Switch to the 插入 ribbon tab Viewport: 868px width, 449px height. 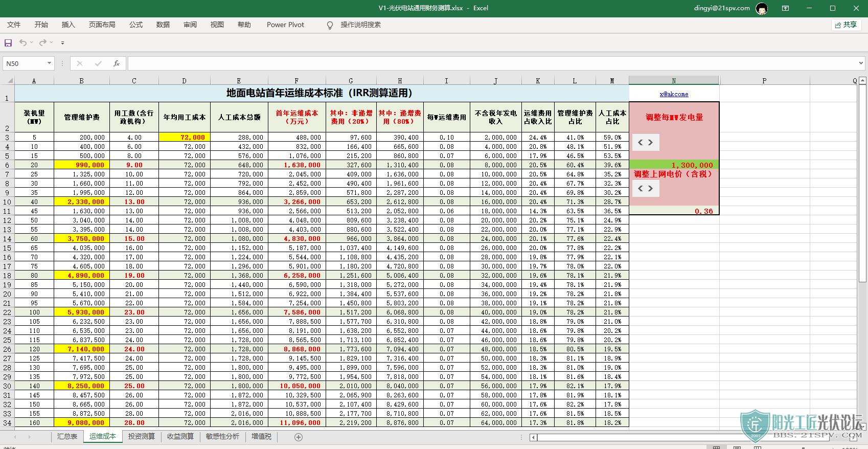[68, 25]
